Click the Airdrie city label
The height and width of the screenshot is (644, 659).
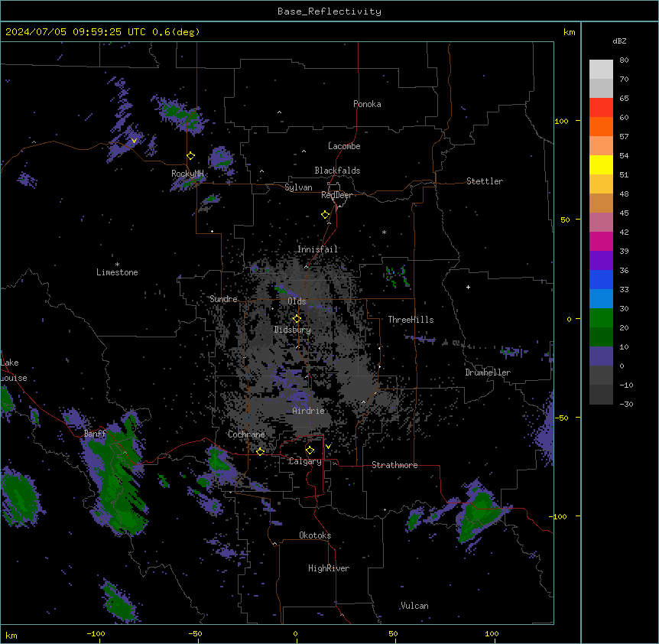(309, 411)
